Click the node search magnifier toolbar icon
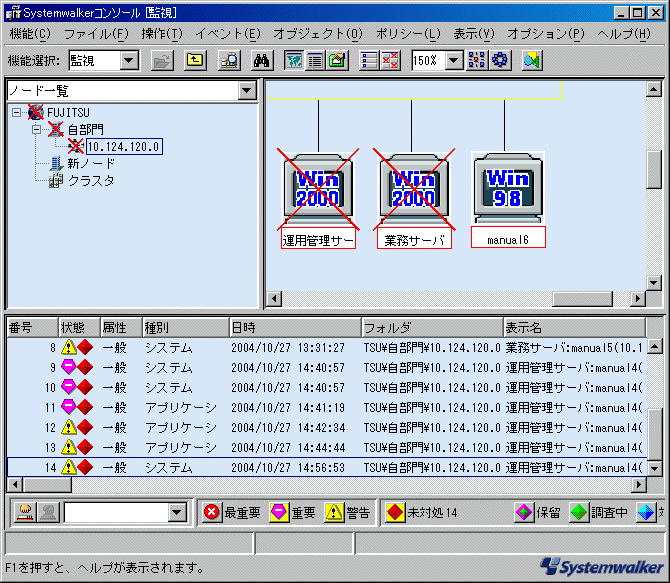This screenshot has height=583, width=670. click(229, 60)
